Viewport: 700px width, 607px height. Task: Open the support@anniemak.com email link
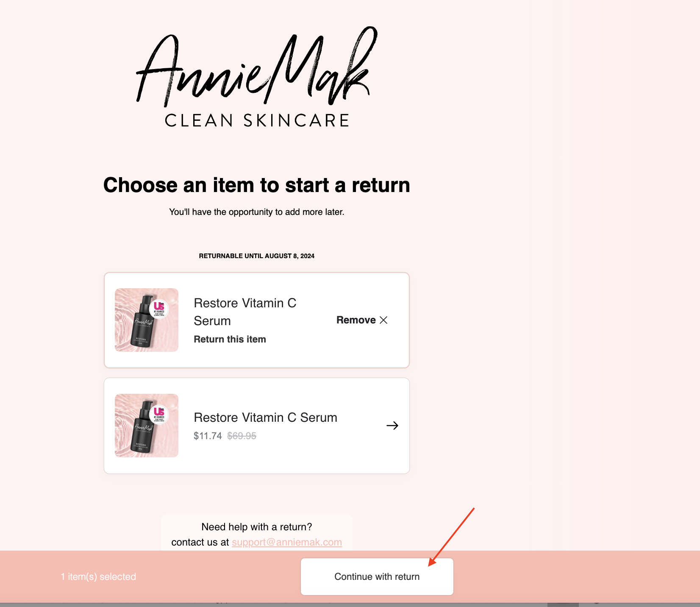point(287,542)
